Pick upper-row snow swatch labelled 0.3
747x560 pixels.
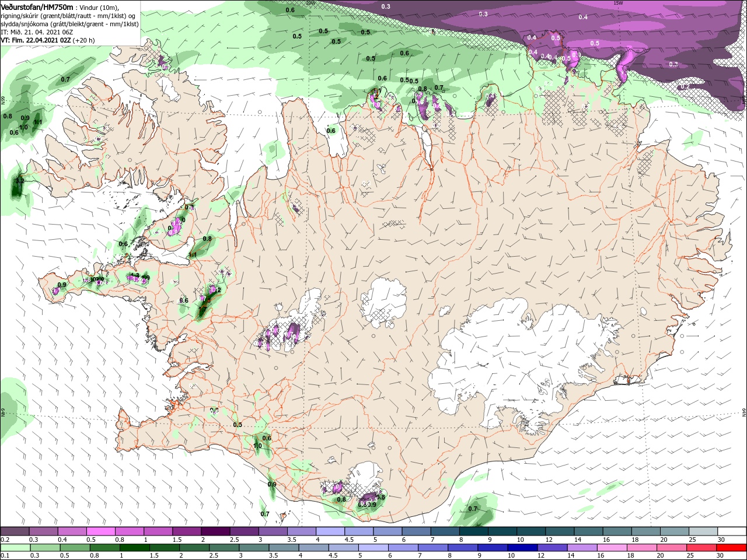click(43, 531)
